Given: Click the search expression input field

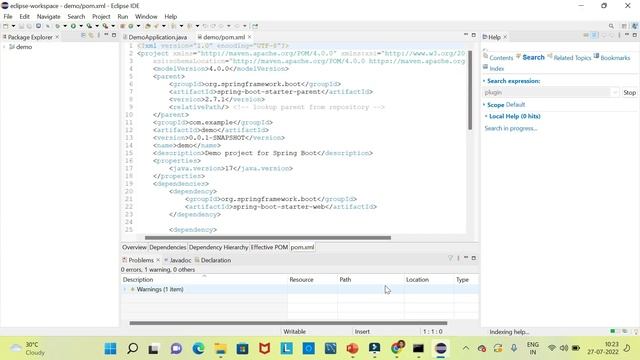Looking at the screenshot, I should click(x=547, y=93).
